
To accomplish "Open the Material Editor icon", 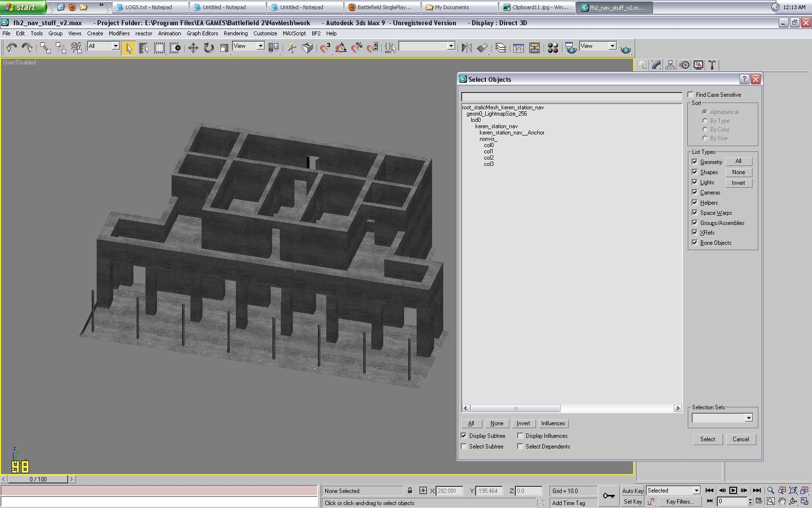I will [x=553, y=48].
